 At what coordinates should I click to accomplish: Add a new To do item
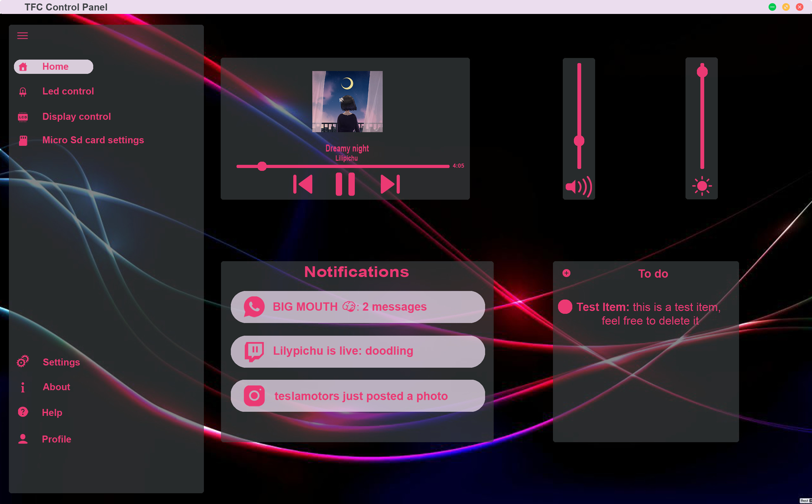coord(566,273)
